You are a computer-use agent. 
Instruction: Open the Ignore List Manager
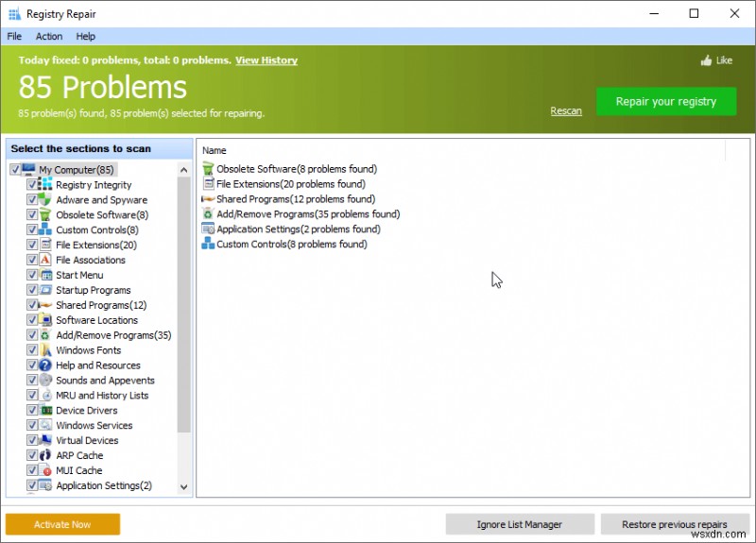click(520, 524)
